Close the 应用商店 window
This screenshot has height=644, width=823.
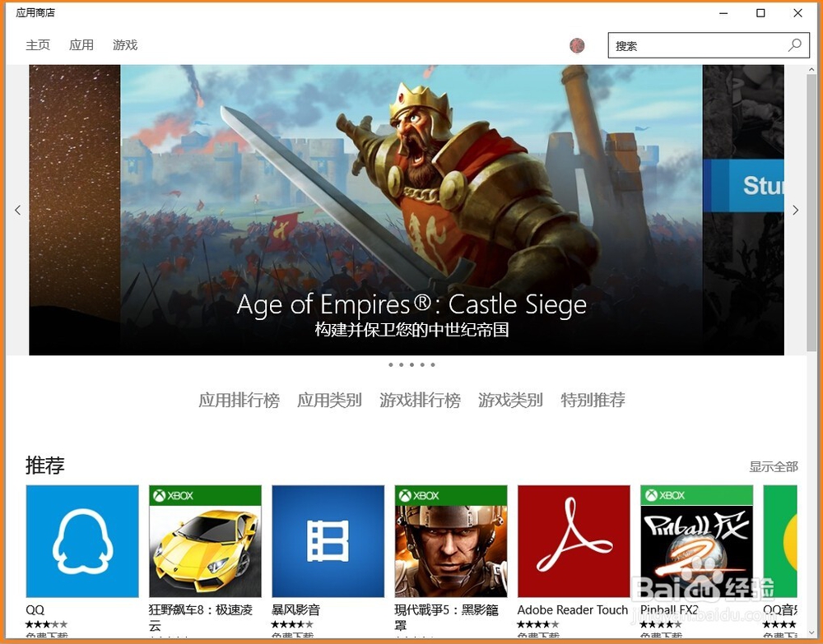coord(797,13)
